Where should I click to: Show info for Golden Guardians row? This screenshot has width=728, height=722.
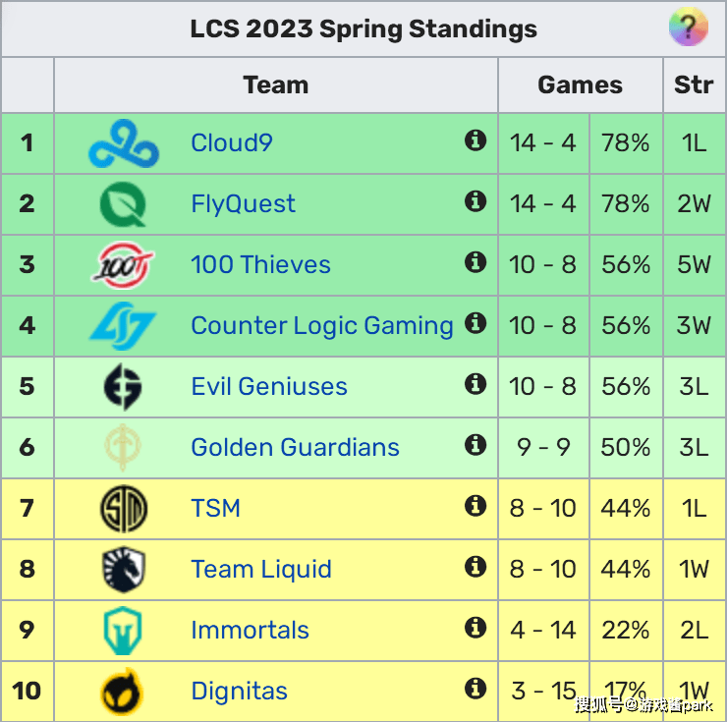(476, 446)
